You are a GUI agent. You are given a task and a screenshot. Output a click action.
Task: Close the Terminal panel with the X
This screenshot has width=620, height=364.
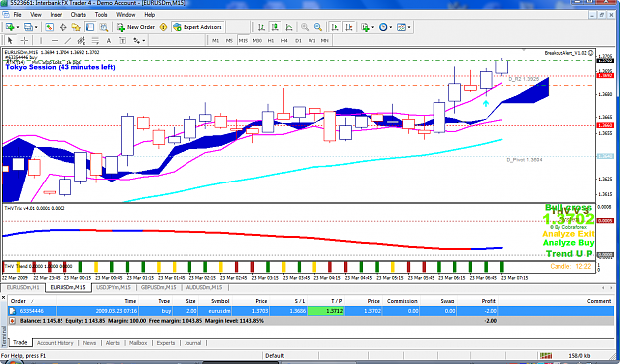(x=4, y=297)
